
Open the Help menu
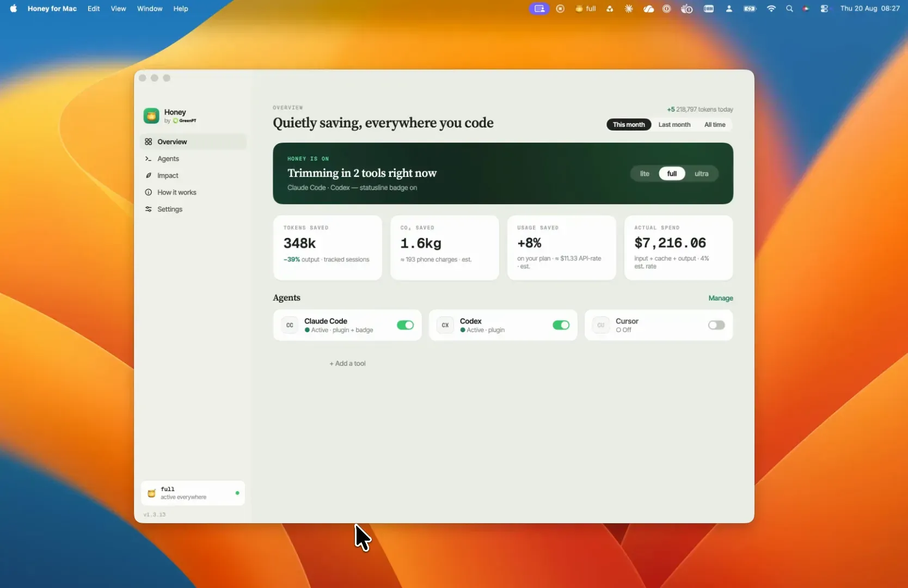coord(181,9)
